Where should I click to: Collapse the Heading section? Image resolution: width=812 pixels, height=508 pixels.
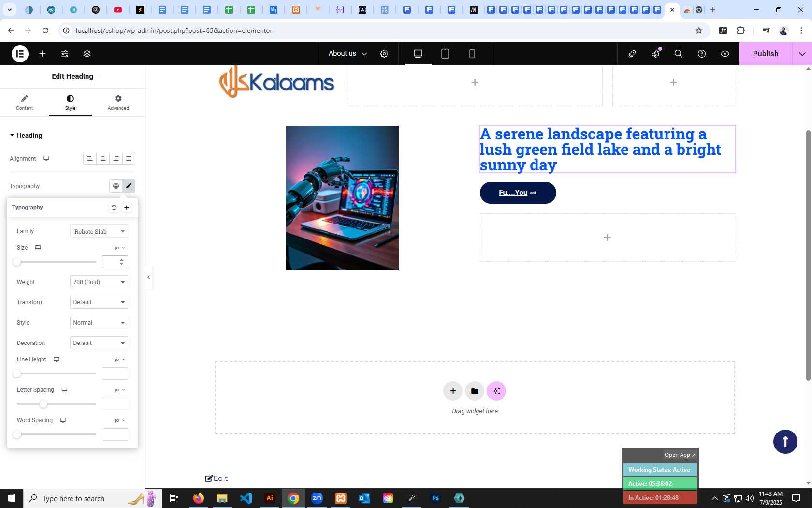click(x=26, y=136)
